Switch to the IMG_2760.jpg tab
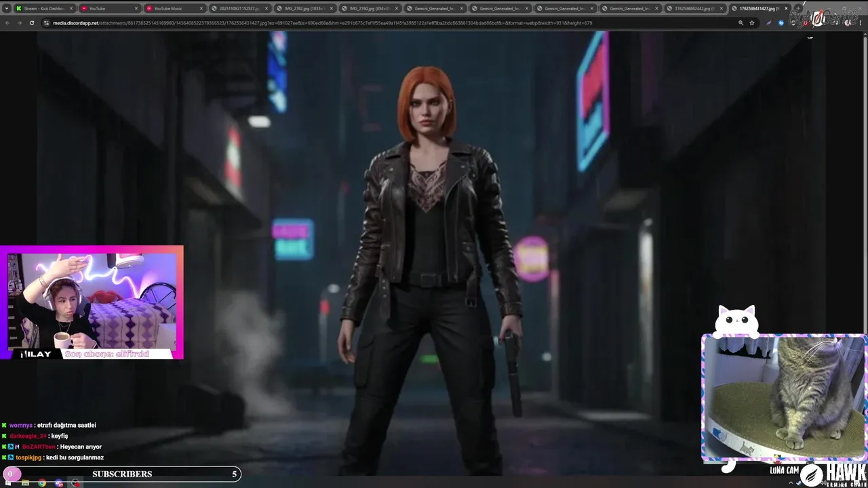868x488 pixels. click(x=370, y=9)
